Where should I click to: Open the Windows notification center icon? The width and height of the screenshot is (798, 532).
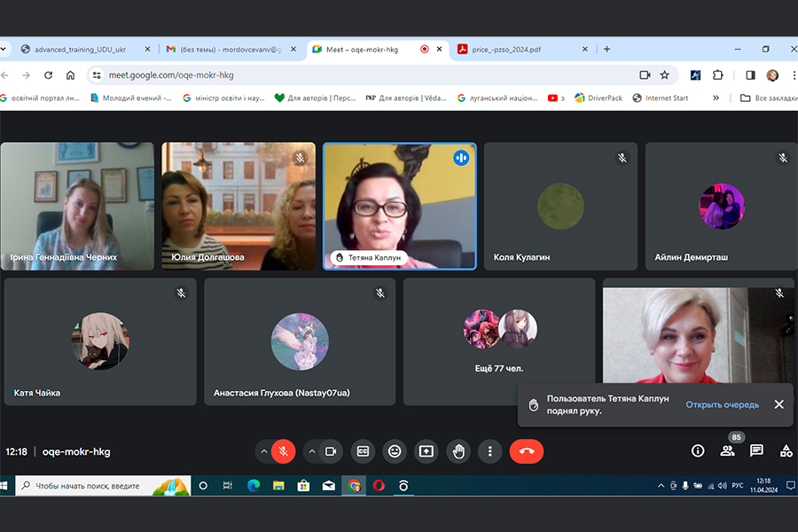(790, 486)
